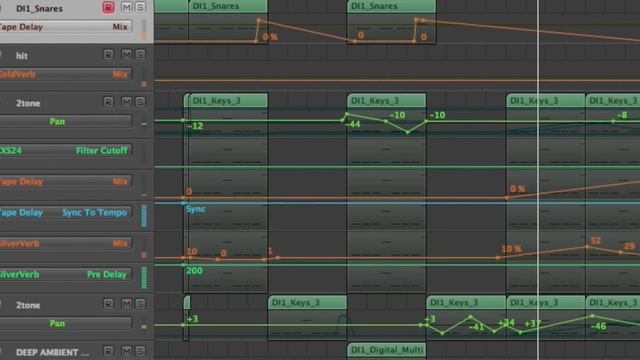Click the +37 pan automation value
This screenshot has height=360, width=640.
(x=533, y=324)
